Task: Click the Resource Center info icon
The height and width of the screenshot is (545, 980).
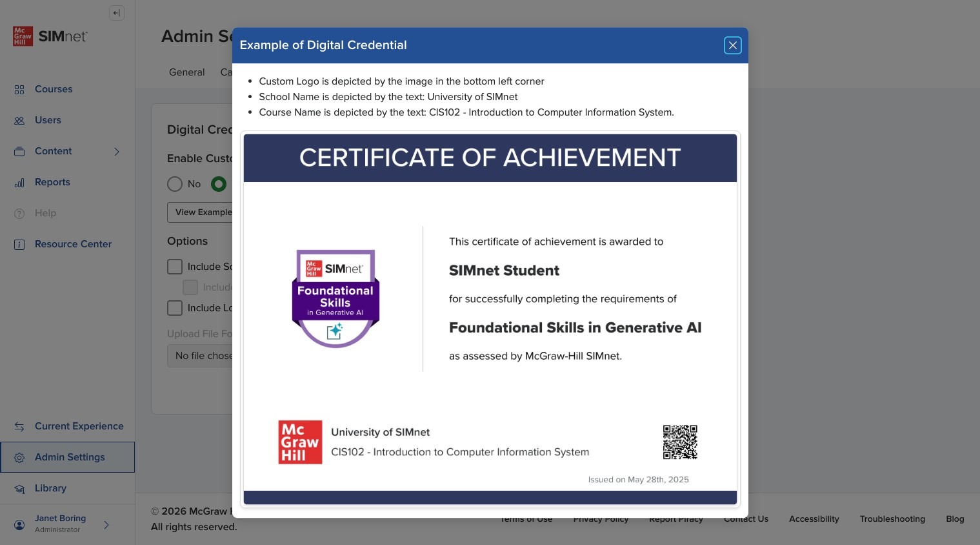Action: coord(19,245)
